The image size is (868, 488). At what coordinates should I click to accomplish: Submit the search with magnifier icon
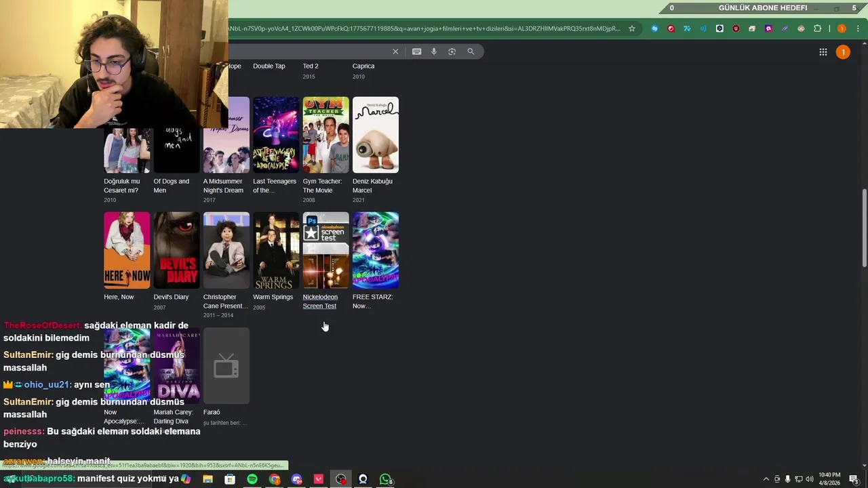471,52
